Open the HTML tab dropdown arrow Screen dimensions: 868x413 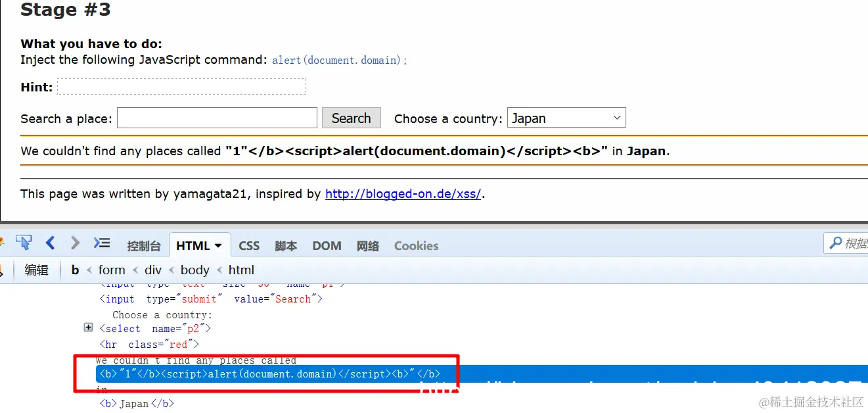pyautogui.click(x=218, y=246)
